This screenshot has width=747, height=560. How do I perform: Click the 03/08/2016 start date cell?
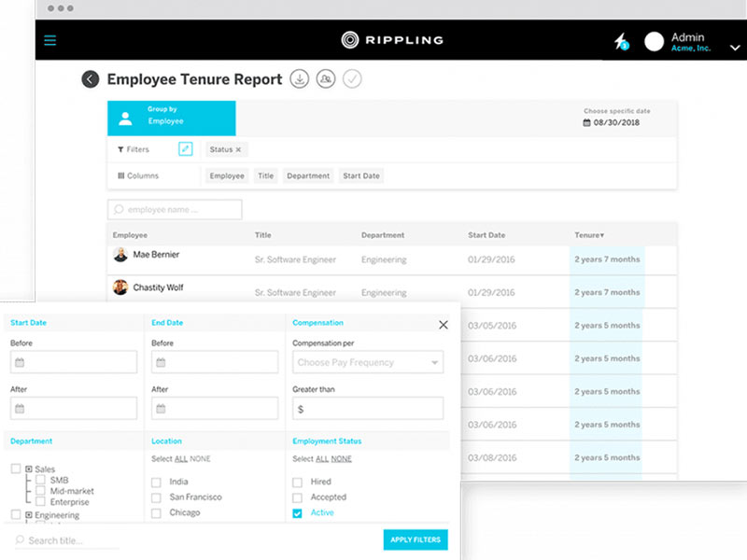tap(492, 457)
